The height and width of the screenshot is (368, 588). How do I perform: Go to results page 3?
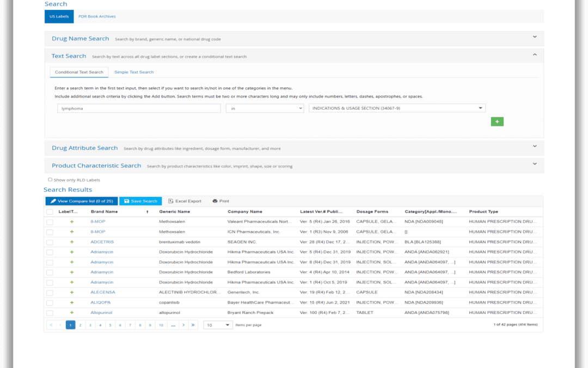click(90, 325)
